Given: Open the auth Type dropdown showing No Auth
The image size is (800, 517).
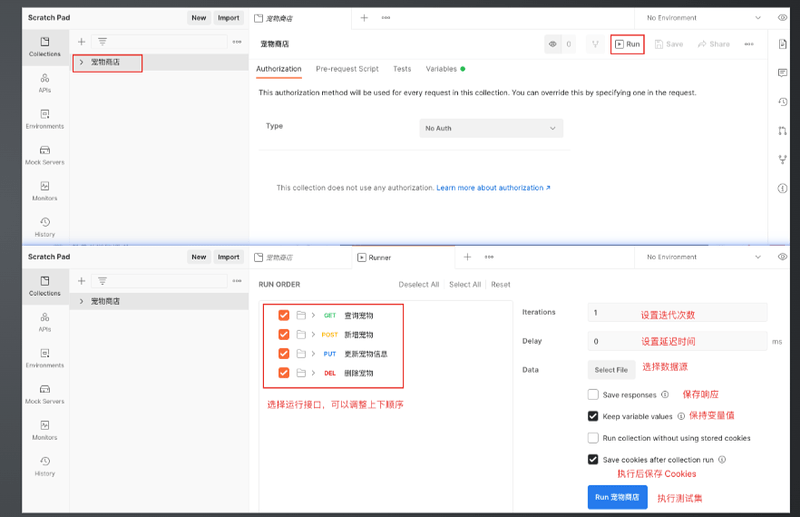Looking at the screenshot, I should pyautogui.click(x=491, y=128).
